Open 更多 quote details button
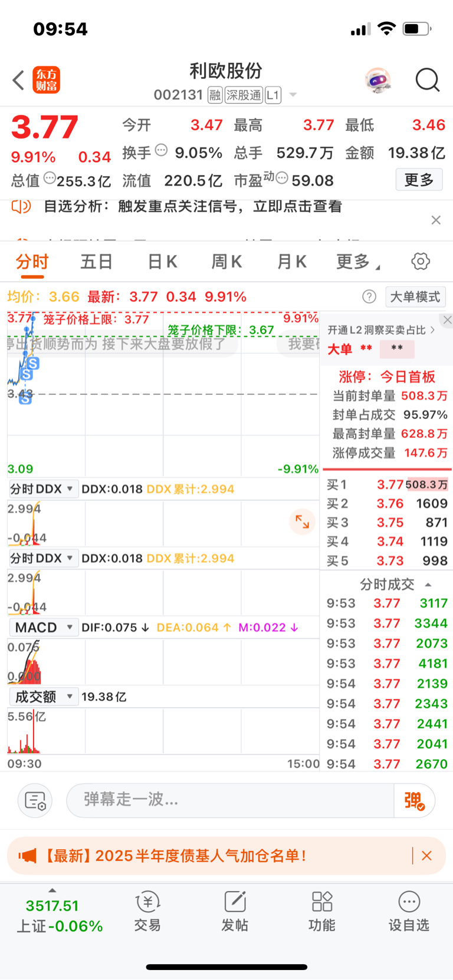 (x=419, y=180)
